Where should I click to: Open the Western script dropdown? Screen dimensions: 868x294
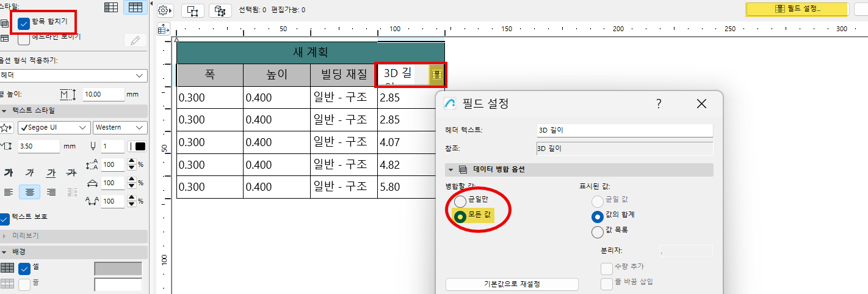[120, 128]
